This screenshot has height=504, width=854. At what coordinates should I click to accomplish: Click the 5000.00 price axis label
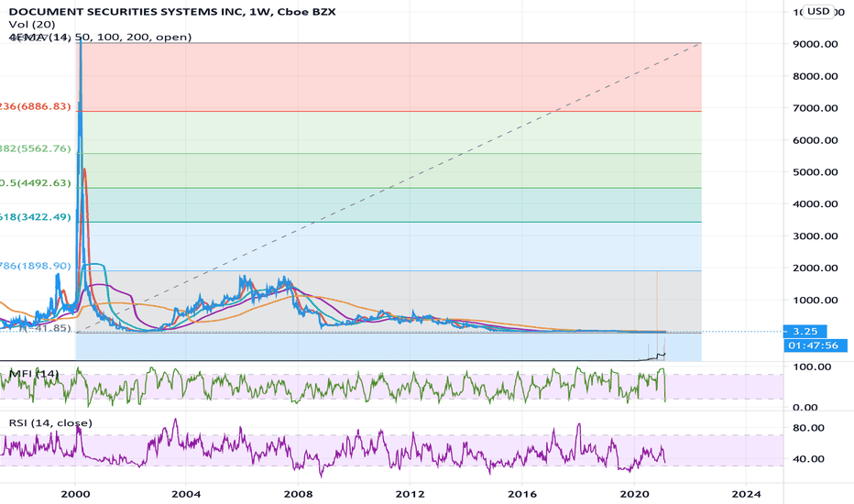pyautogui.click(x=816, y=172)
